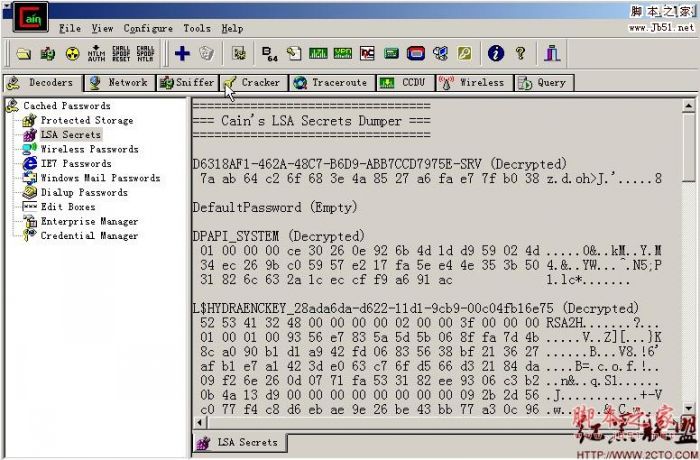Viewport: 700px width, 460px height.
Task: Open the Cracker tab
Action: (x=253, y=83)
